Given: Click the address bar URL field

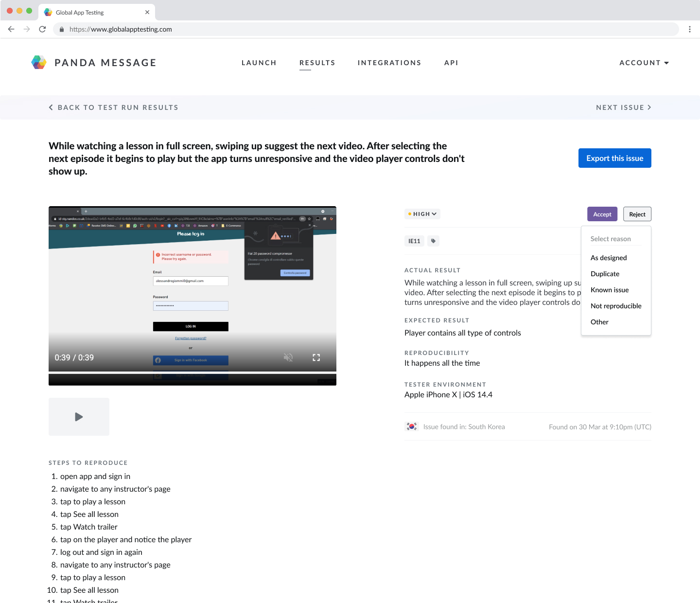Looking at the screenshot, I should [x=366, y=29].
